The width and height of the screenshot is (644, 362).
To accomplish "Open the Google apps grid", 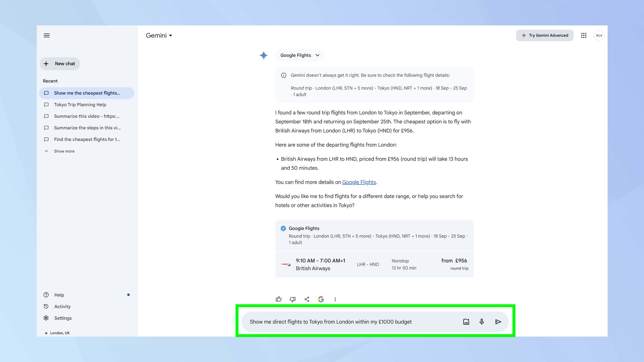I will (x=583, y=35).
